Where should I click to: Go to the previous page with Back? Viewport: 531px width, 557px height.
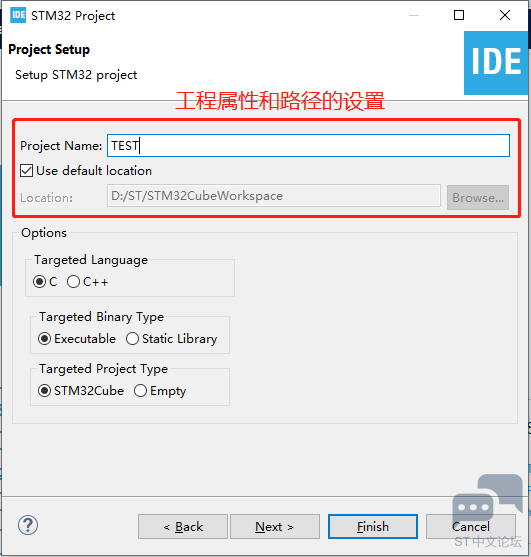pyautogui.click(x=183, y=526)
